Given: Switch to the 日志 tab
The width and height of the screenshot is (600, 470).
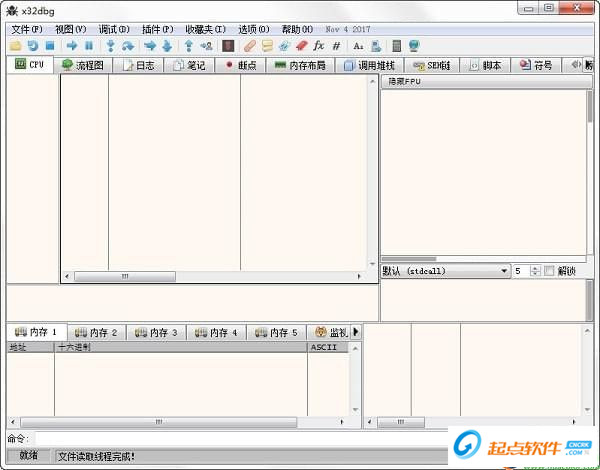Looking at the screenshot, I should 138,65.
